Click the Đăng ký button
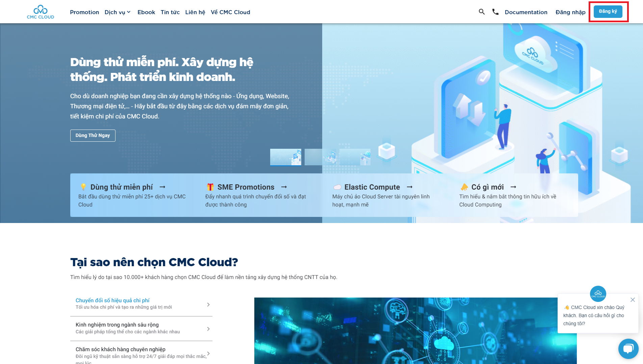The height and width of the screenshot is (364, 643). coord(608,11)
